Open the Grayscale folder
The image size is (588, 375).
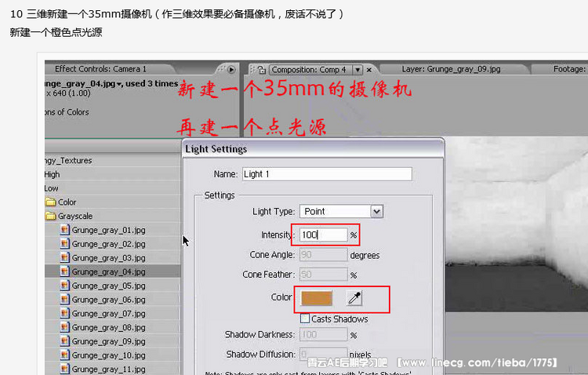click(75, 217)
